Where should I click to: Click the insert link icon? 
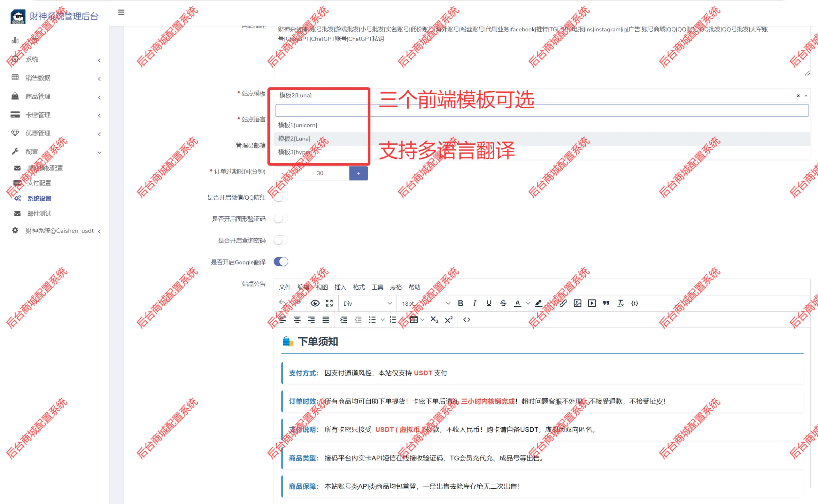563,303
